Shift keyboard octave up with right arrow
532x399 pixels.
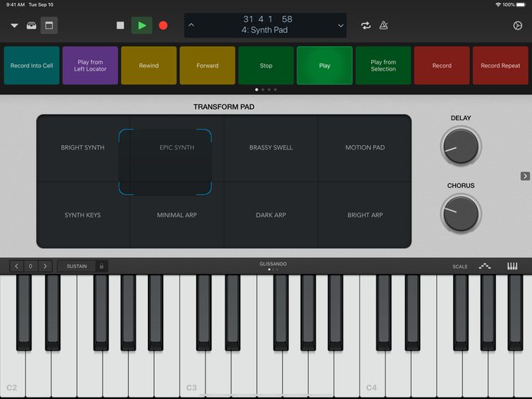[45, 266]
